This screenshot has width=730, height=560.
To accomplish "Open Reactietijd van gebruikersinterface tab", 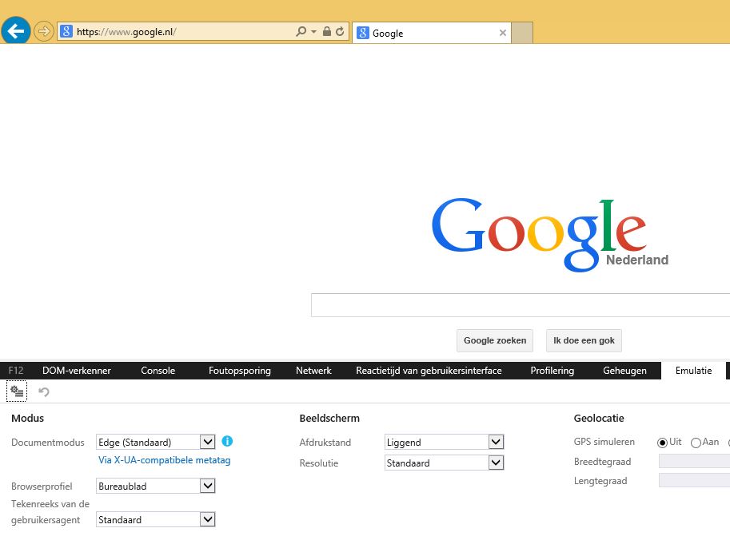I will pyautogui.click(x=429, y=371).
